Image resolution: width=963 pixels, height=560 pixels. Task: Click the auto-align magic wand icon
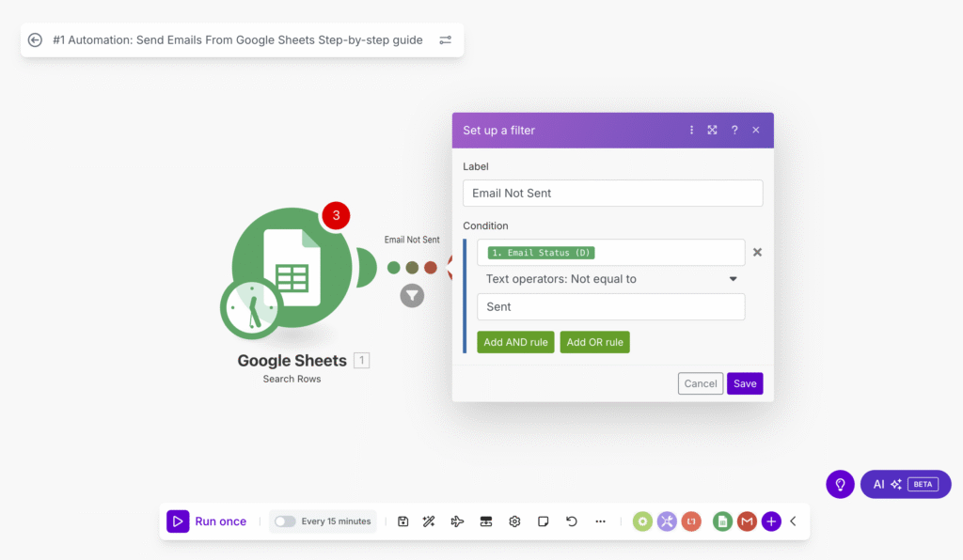click(429, 521)
